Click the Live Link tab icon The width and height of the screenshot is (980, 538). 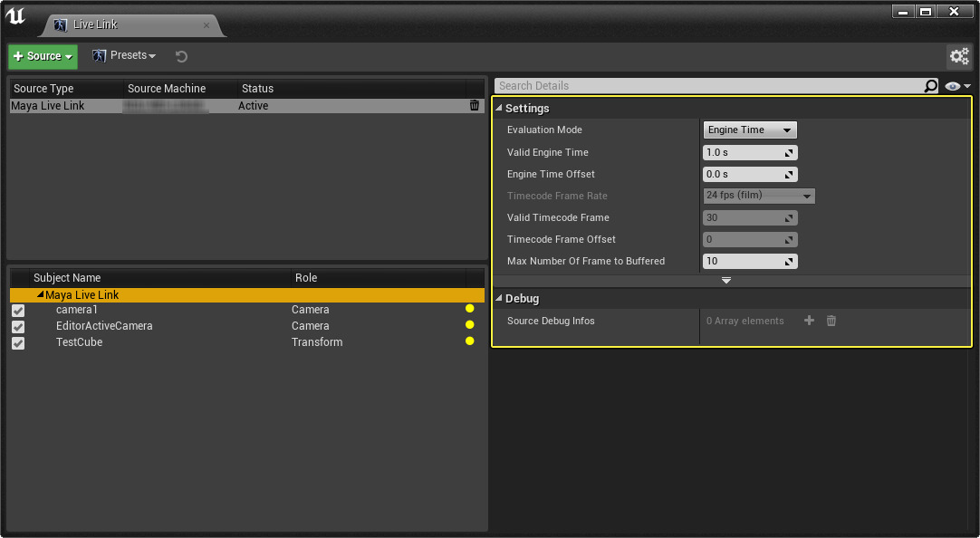61,25
